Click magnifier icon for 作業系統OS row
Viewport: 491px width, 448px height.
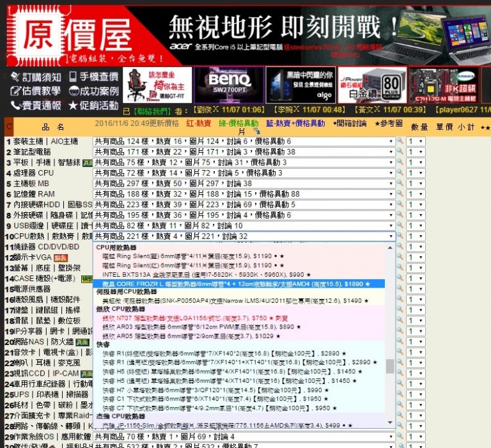tap(400, 436)
